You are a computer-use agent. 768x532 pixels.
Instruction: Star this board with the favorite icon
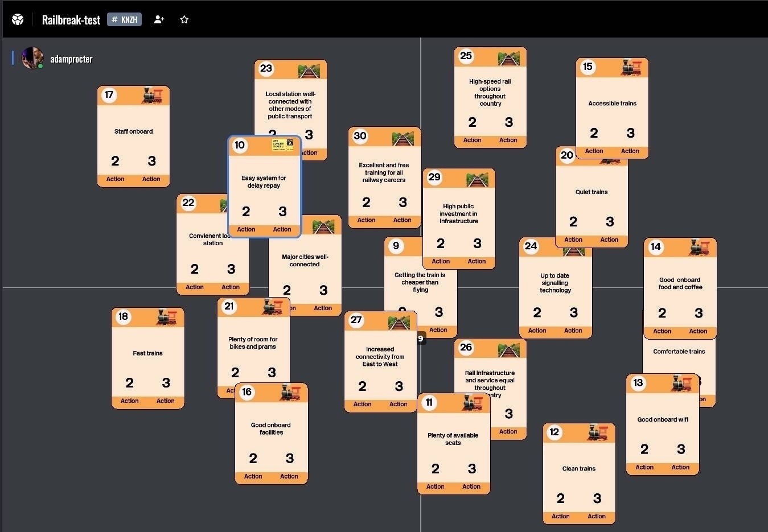point(184,20)
